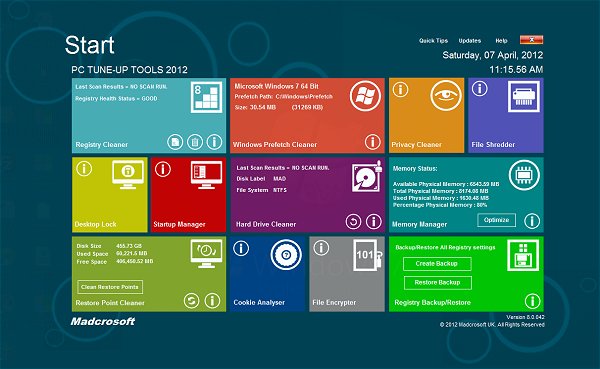Click the Restore Backup button

tap(437, 282)
